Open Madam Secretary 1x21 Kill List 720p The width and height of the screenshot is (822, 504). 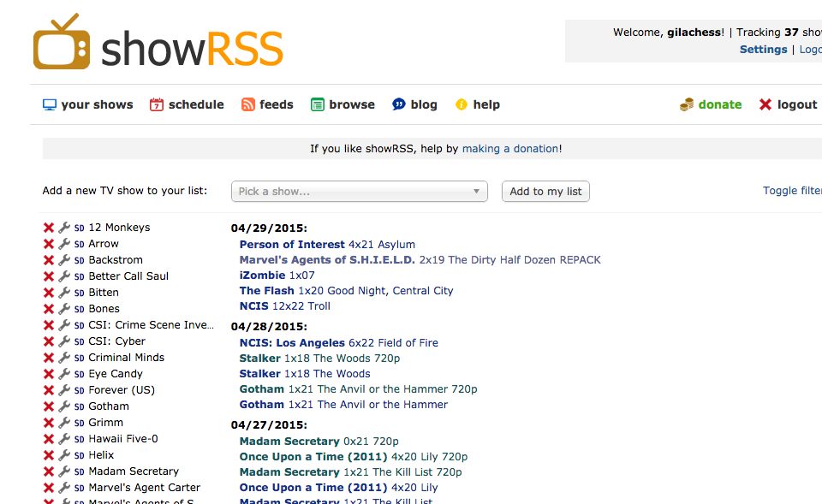(351, 472)
